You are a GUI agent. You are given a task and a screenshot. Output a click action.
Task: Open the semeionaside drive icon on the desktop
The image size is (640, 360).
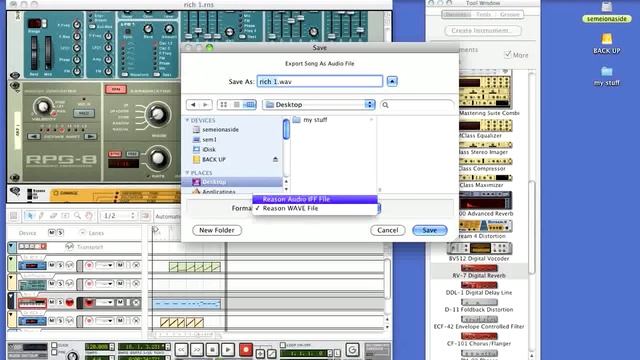607,12
